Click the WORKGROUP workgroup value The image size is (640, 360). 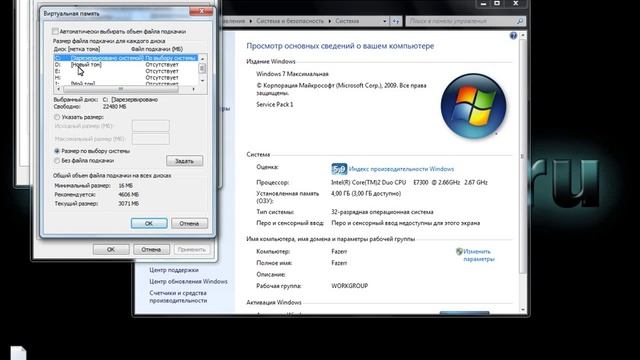coord(350,286)
